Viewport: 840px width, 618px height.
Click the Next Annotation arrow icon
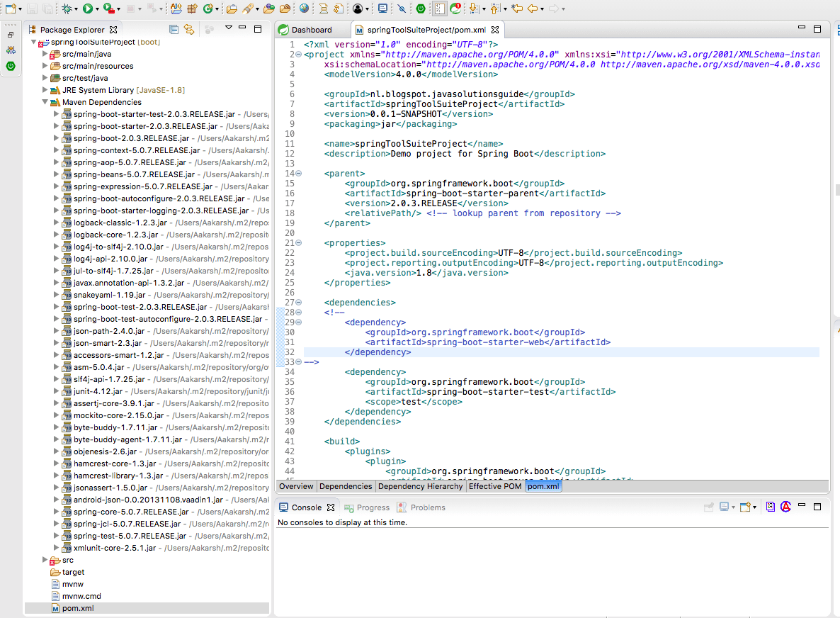(x=474, y=9)
